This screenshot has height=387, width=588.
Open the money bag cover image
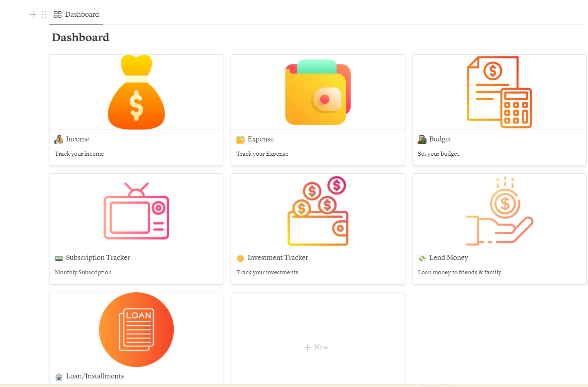[136, 92]
